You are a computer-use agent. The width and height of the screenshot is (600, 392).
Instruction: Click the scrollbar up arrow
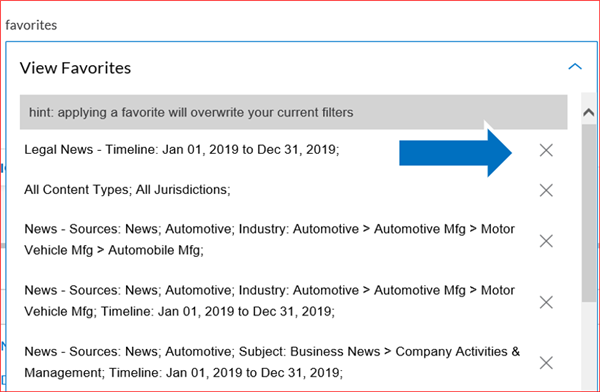click(589, 113)
